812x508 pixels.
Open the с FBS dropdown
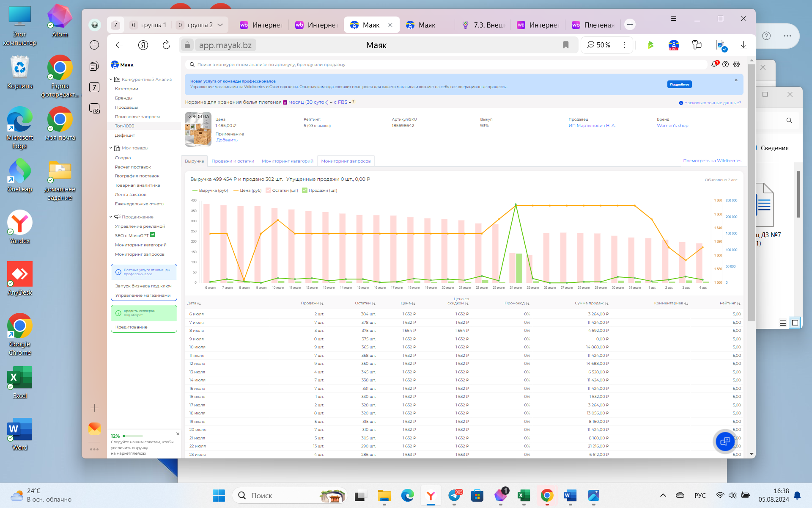(x=343, y=102)
